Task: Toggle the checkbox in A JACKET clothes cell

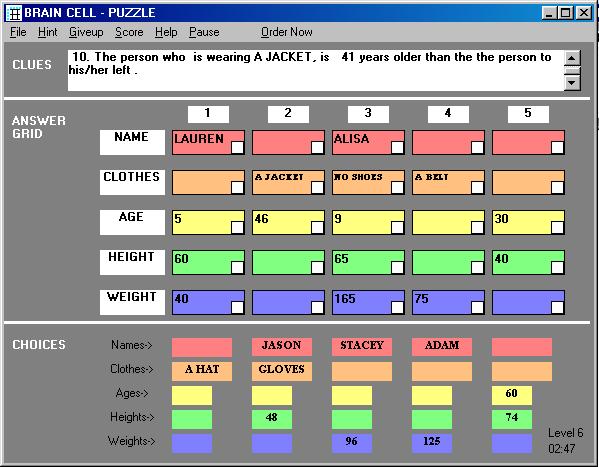Action: [317, 187]
